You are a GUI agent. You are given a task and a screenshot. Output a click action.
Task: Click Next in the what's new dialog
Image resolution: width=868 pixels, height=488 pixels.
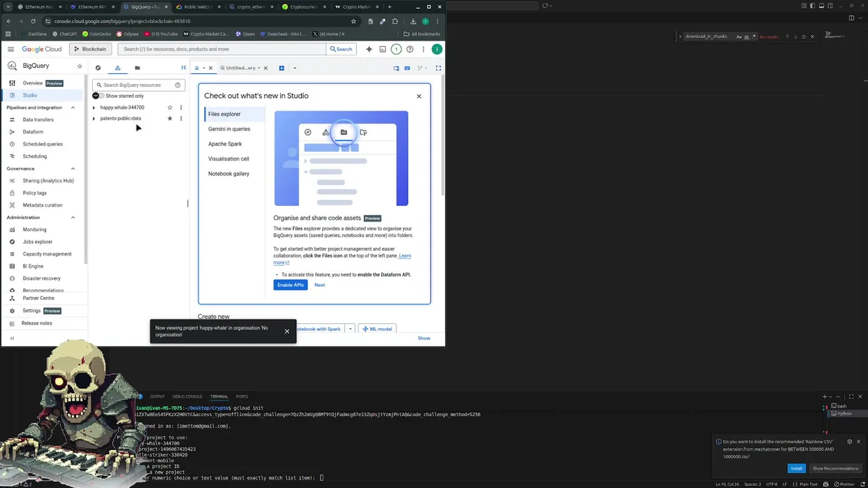(x=319, y=285)
